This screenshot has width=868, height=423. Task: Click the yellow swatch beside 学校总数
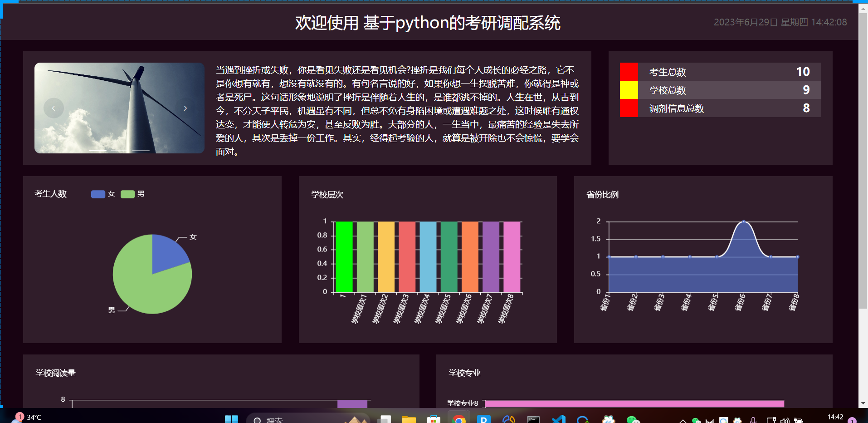pos(629,90)
